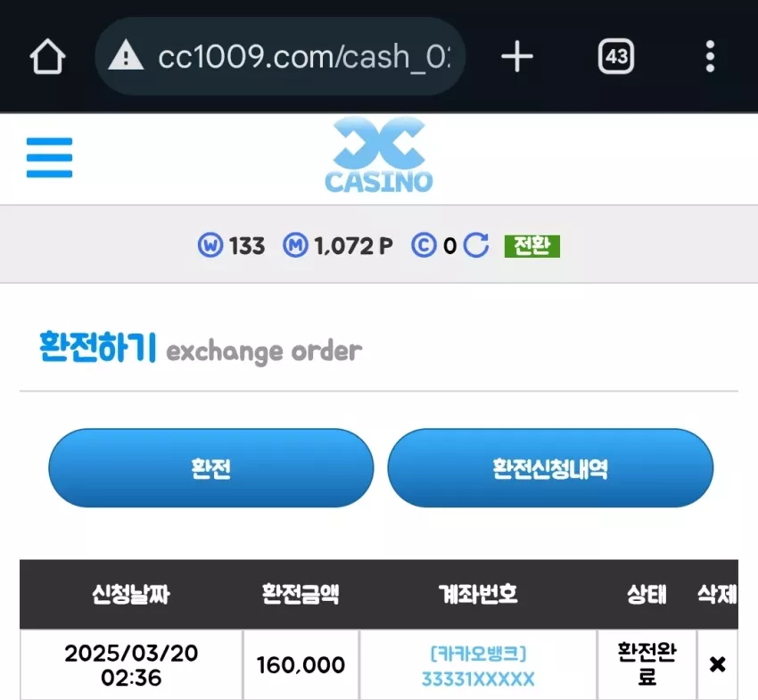This screenshot has width=758, height=700.
Task: Tap the cc1009.com address bar
Action: tap(280, 56)
